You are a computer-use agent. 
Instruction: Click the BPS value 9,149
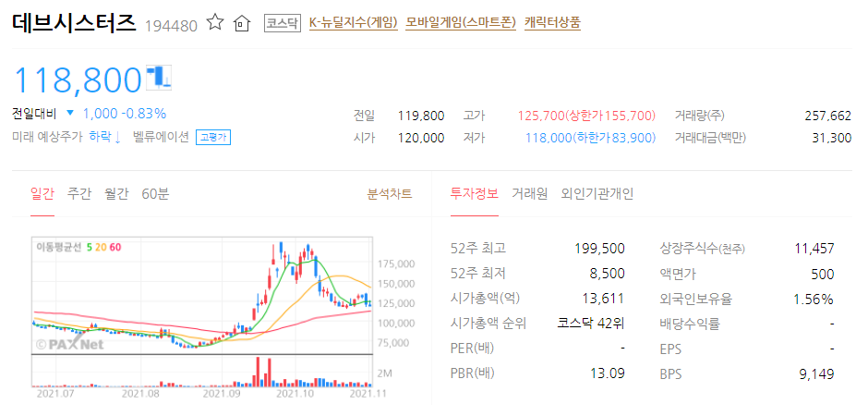(x=816, y=373)
